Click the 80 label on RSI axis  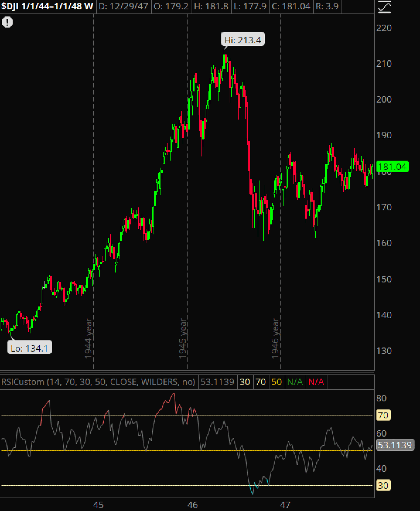click(381, 398)
